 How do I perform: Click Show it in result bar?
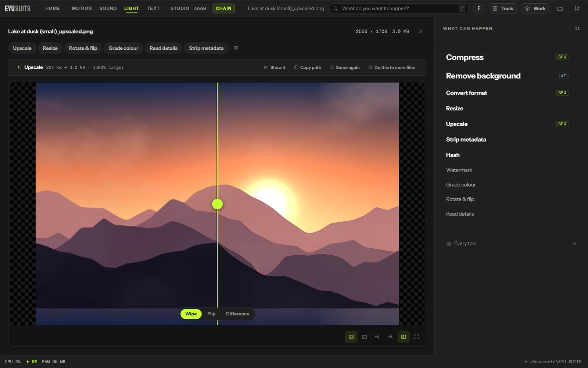pos(275,68)
